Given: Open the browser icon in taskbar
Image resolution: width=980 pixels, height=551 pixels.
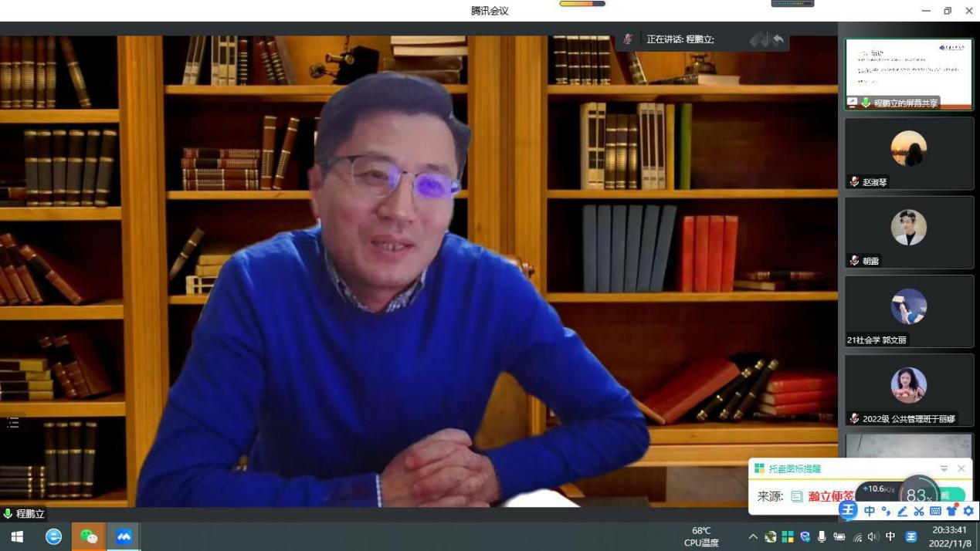Looking at the screenshot, I should 53,536.
